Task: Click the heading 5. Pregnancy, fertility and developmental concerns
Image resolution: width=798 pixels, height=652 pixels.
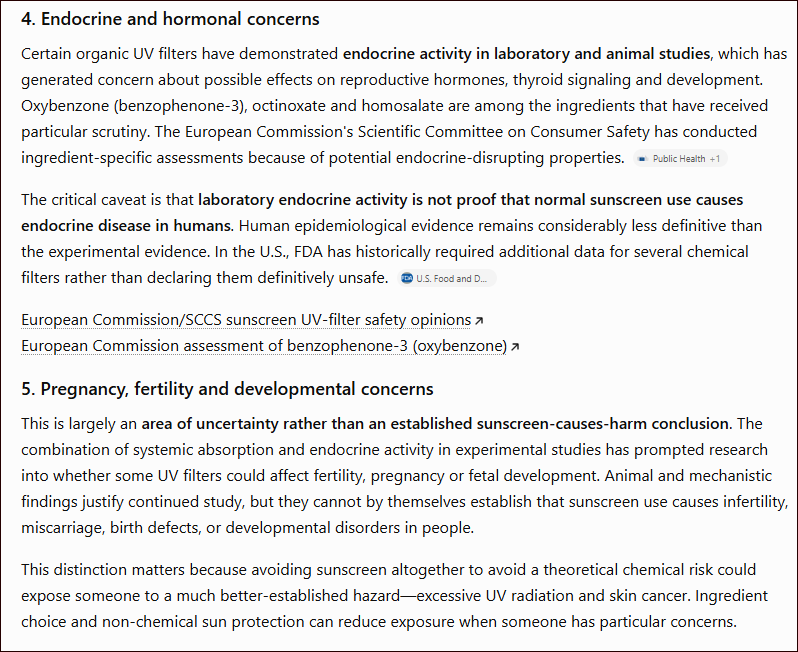Action: [x=227, y=389]
